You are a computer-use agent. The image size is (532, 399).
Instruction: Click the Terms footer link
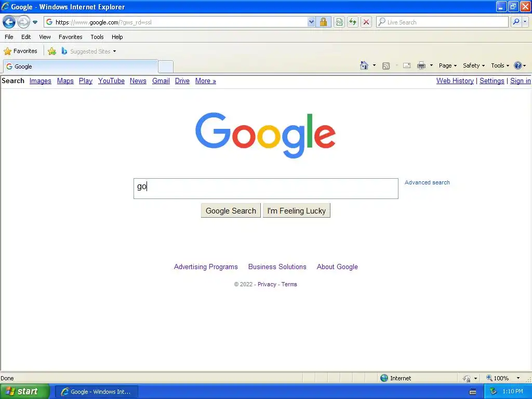point(289,284)
